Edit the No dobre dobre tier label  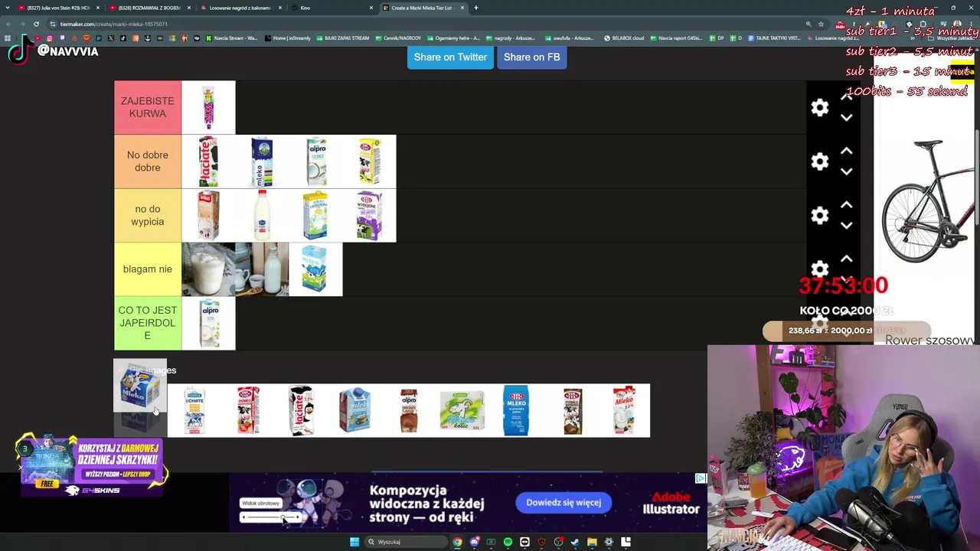148,161
